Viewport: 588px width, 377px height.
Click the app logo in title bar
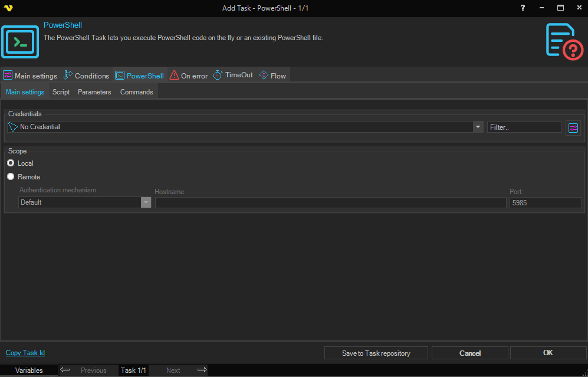point(8,8)
